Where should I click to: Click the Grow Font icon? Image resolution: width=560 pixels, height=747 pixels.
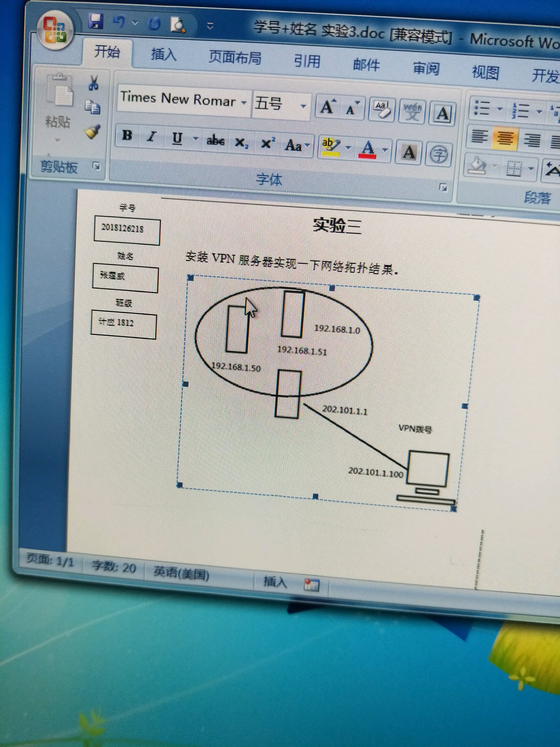pos(328,107)
